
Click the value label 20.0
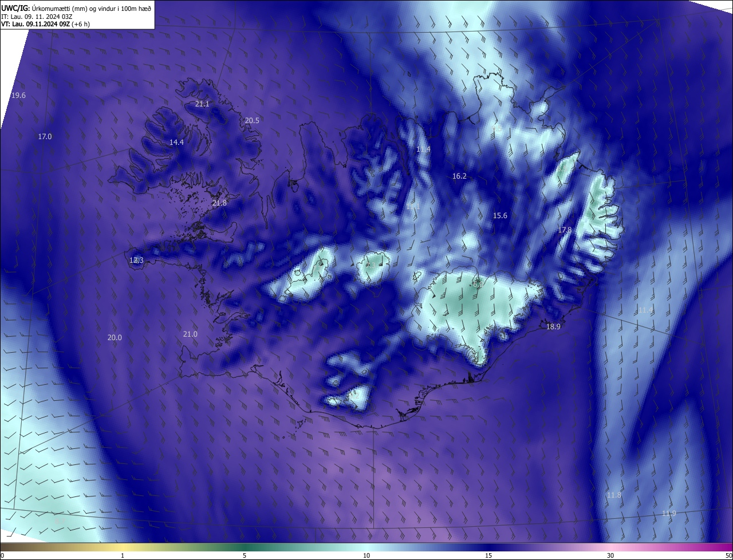click(115, 337)
